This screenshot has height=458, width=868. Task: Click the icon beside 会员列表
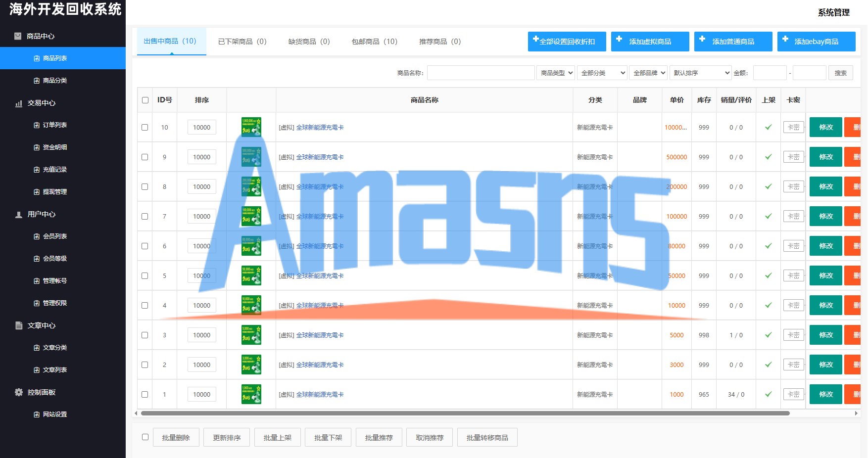(x=37, y=236)
